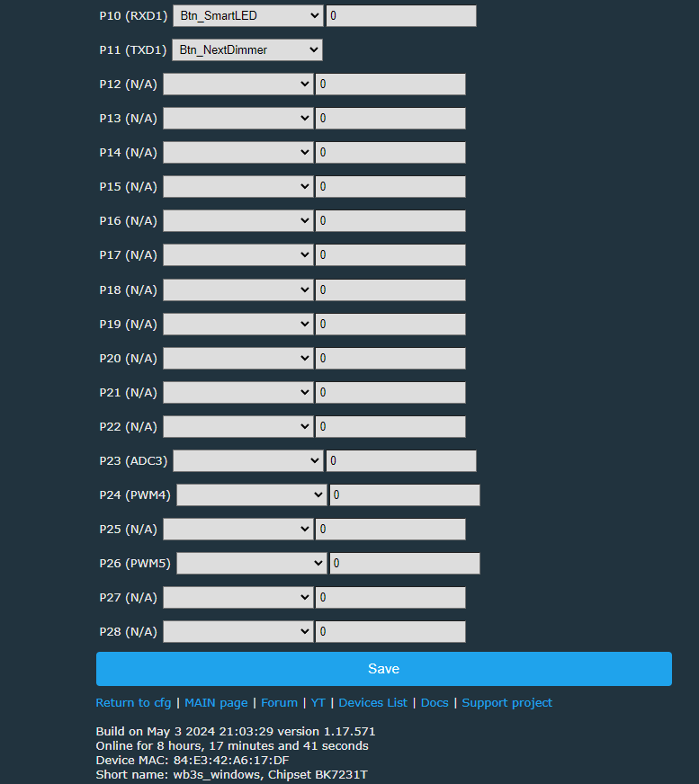The height and width of the screenshot is (784, 699).
Task: Select the P20 channel input field
Action: click(x=390, y=359)
